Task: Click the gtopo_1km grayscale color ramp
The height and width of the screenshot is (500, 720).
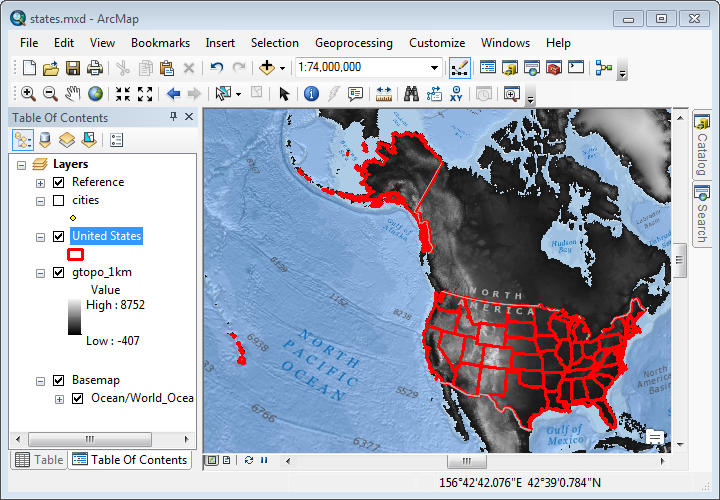Action: coord(74,317)
